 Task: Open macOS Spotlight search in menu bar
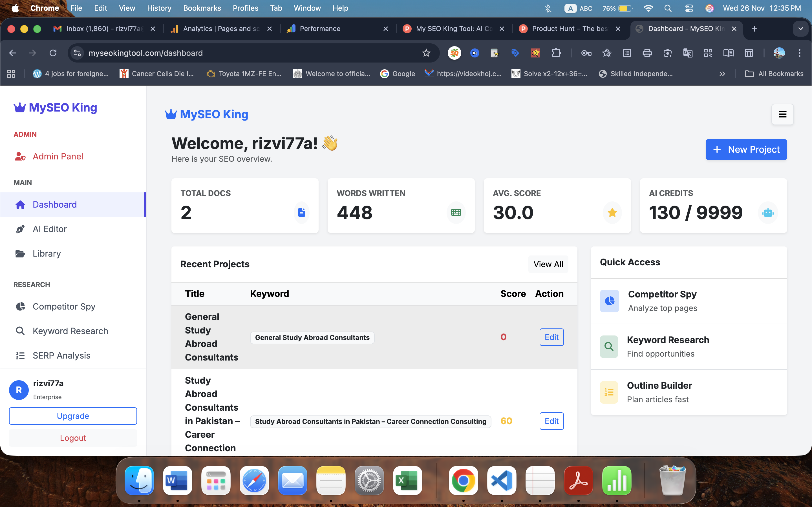click(x=667, y=8)
